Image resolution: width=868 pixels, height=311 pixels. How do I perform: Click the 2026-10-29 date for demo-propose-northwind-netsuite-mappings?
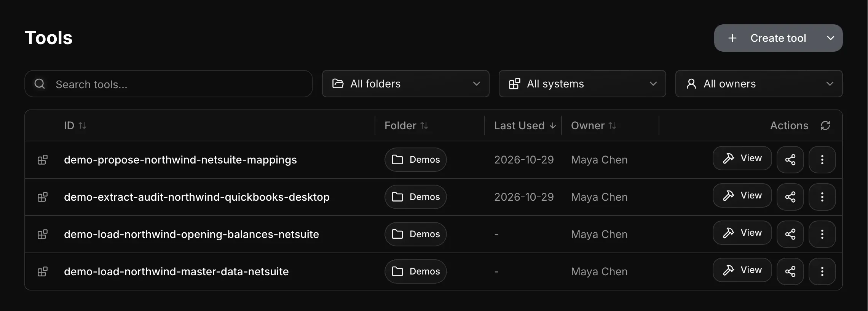coord(524,160)
